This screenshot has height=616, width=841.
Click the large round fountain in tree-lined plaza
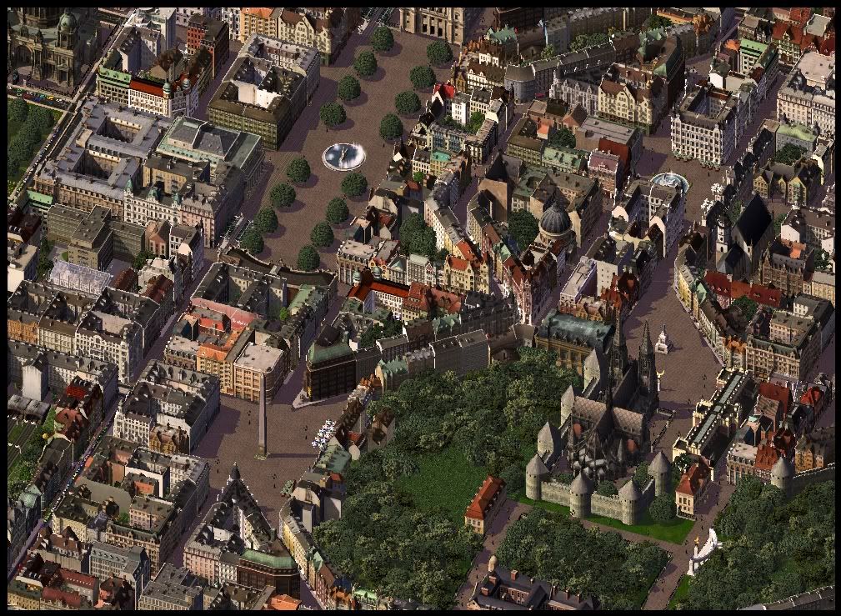(343, 156)
